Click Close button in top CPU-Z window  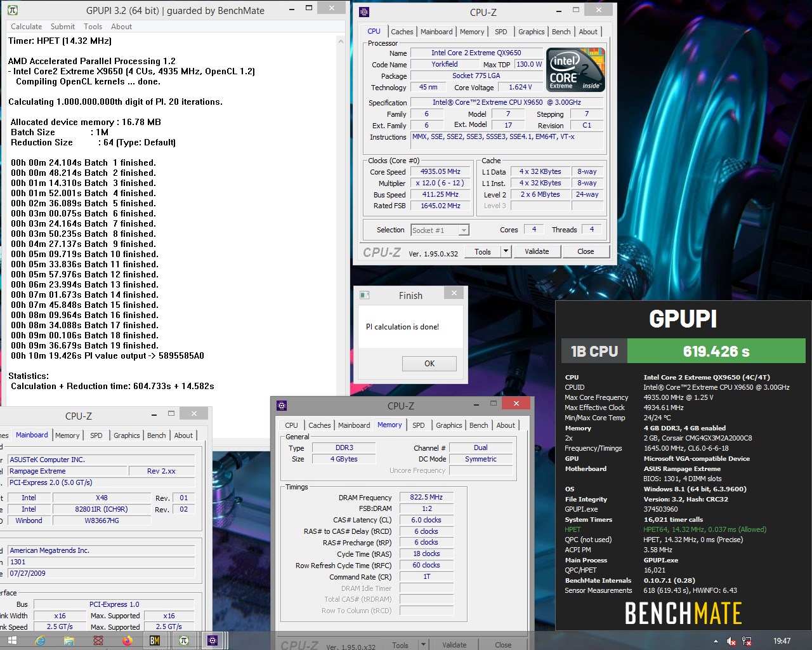586,251
